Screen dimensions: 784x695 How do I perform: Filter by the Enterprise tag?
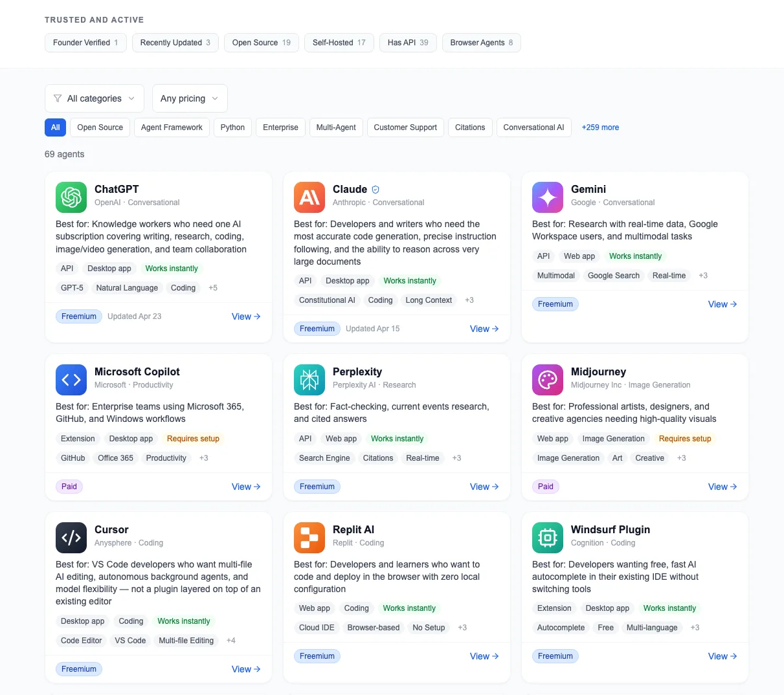click(x=280, y=127)
